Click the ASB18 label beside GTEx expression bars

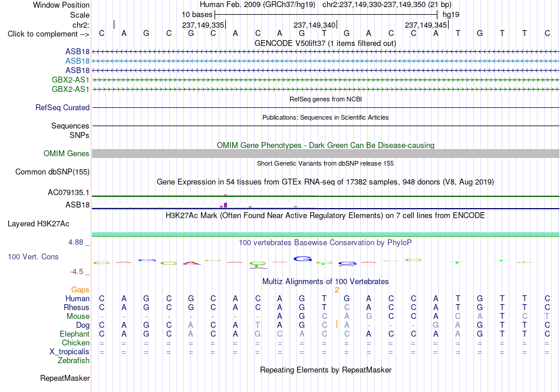pyautogui.click(x=77, y=205)
